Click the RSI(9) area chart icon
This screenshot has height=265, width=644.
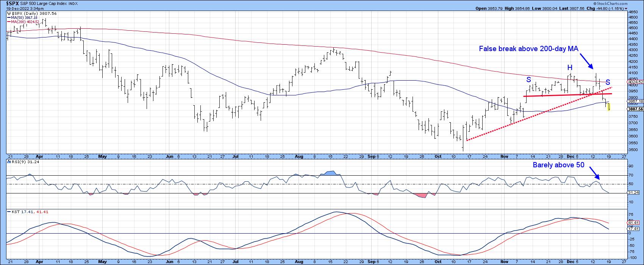click(9, 162)
